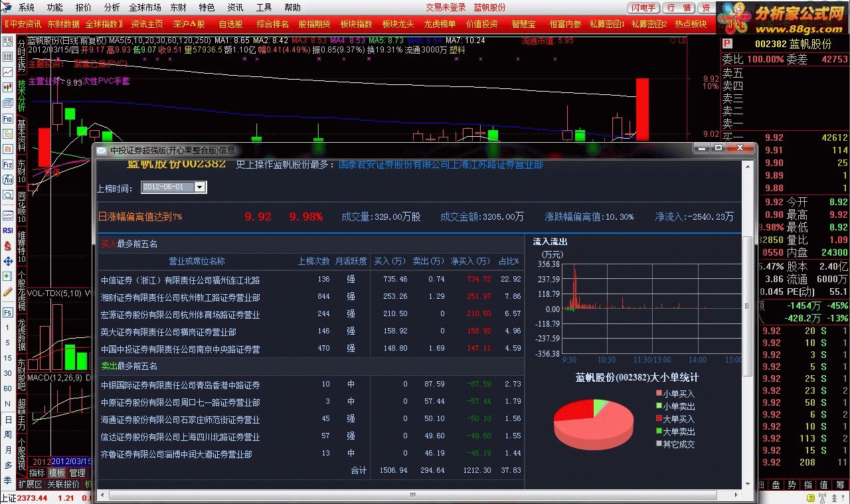Open the 报价 menu
850x504 pixels.
[x=84, y=7]
